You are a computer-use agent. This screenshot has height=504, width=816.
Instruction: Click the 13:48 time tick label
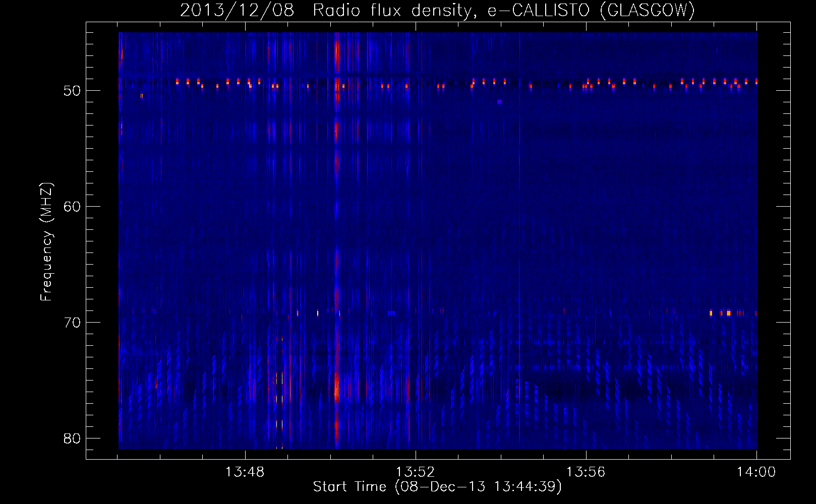(245, 472)
